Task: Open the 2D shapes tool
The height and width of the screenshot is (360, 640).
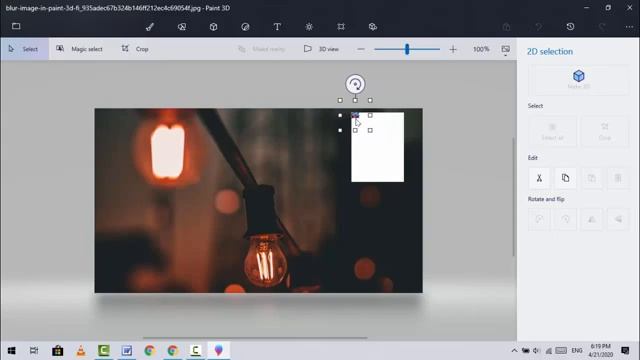Action: 182,27
